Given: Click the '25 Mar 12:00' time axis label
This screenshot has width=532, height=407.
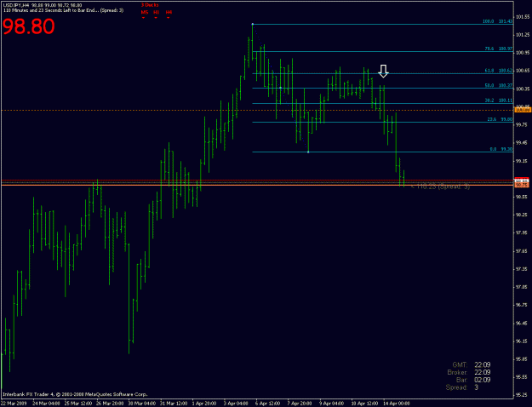Looking at the screenshot, I should click(x=78, y=404).
